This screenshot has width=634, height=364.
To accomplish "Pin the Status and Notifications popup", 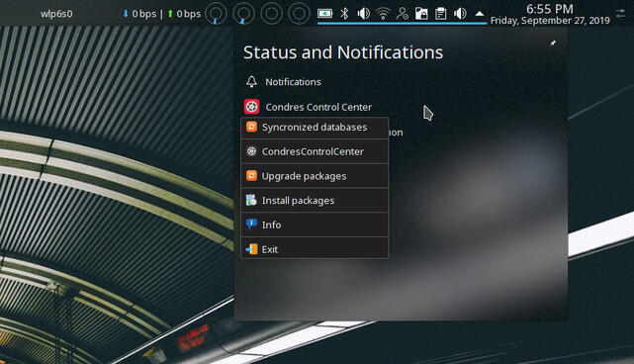I will tap(553, 43).
